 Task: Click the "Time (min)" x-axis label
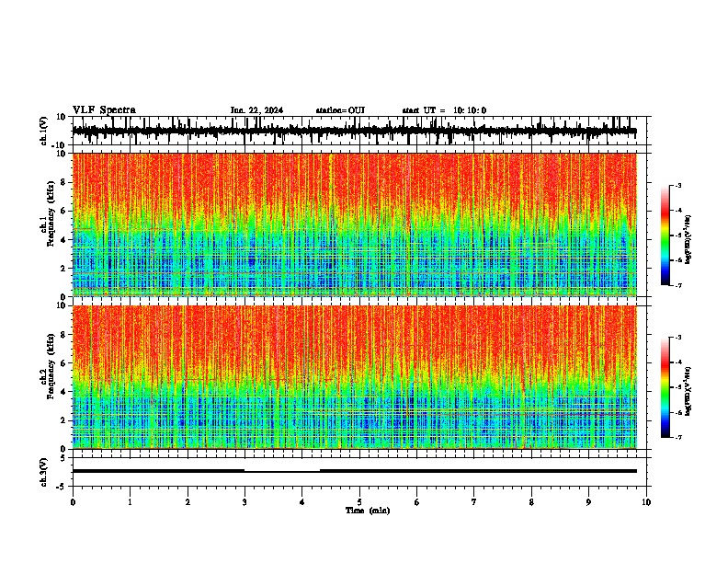click(368, 511)
